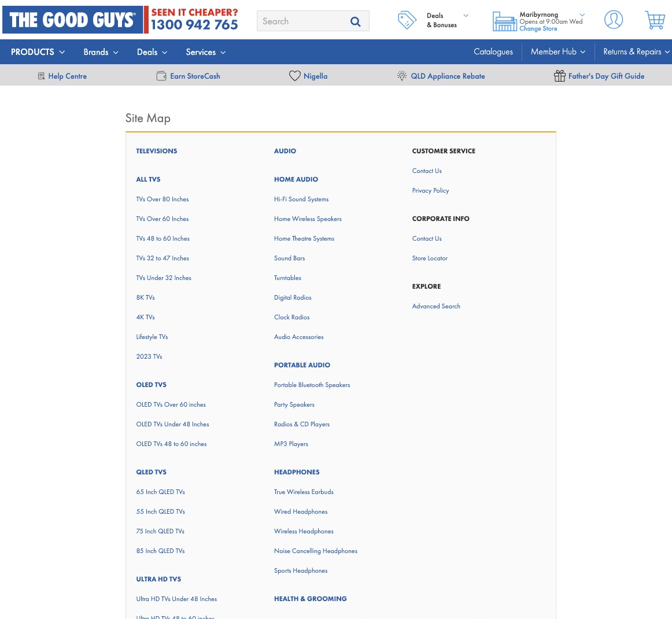Select OLED TVs Under 48 Inches
This screenshot has width=672, height=619.
point(173,425)
